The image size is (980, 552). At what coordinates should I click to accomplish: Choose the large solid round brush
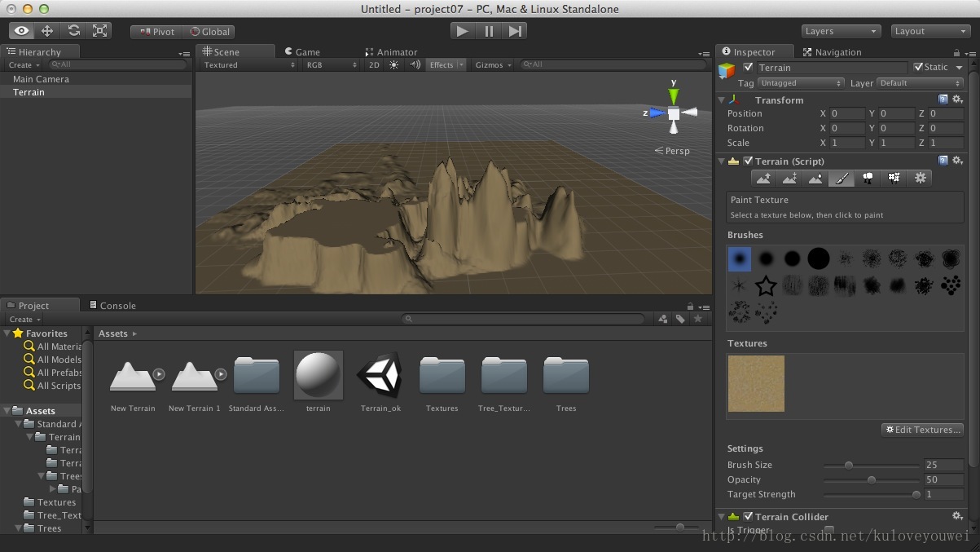click(x=819, y=259)
